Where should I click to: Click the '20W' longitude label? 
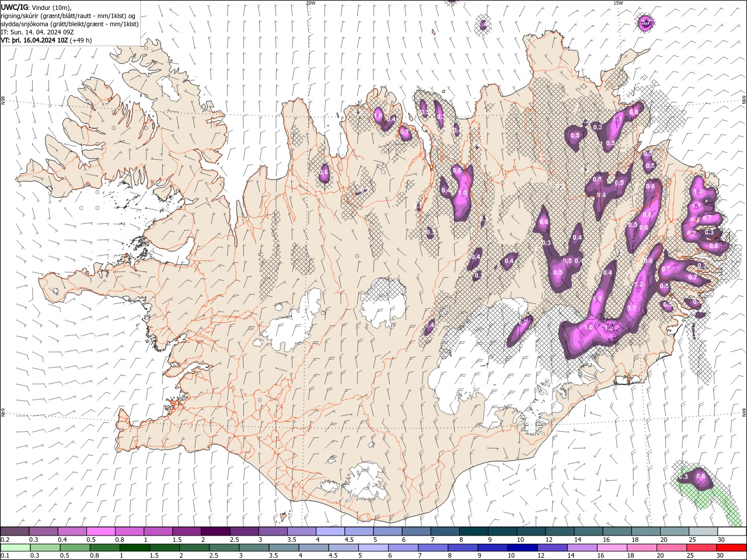[x=310, y=3]
